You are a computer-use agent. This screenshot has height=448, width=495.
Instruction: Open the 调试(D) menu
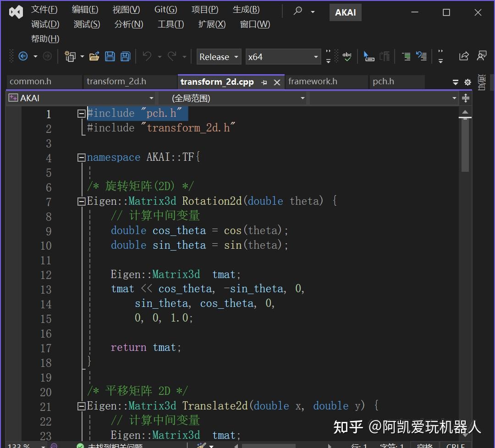click(45, 24)
